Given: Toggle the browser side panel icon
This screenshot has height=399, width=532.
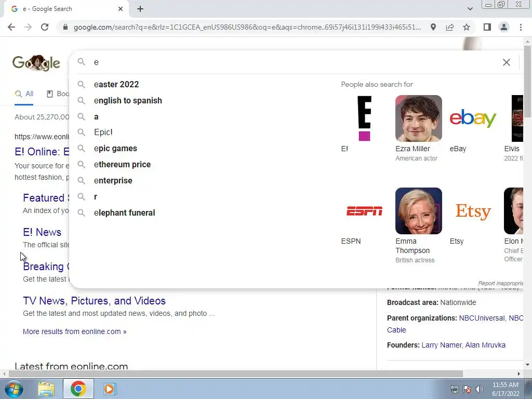Looking at the screenshot, I should [487, 27].
